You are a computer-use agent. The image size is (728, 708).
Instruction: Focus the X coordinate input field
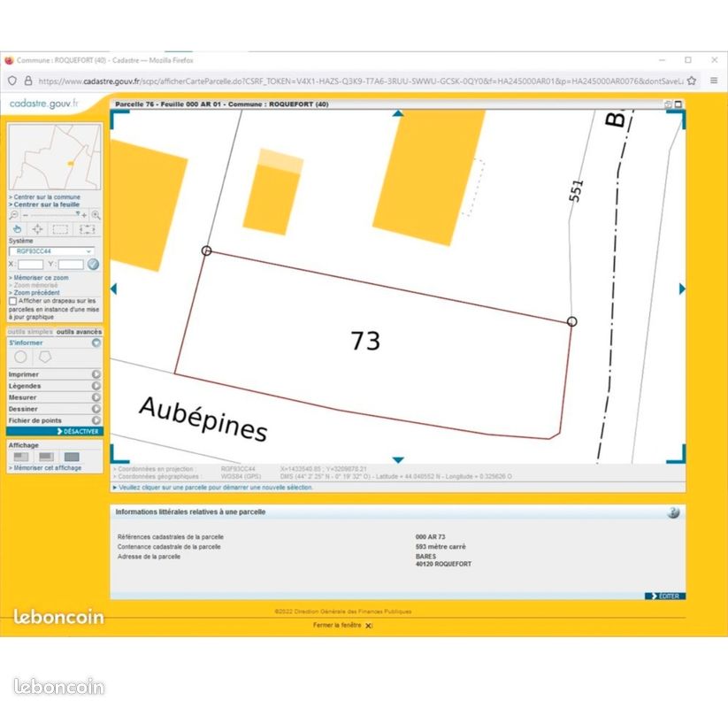[31, 265]
